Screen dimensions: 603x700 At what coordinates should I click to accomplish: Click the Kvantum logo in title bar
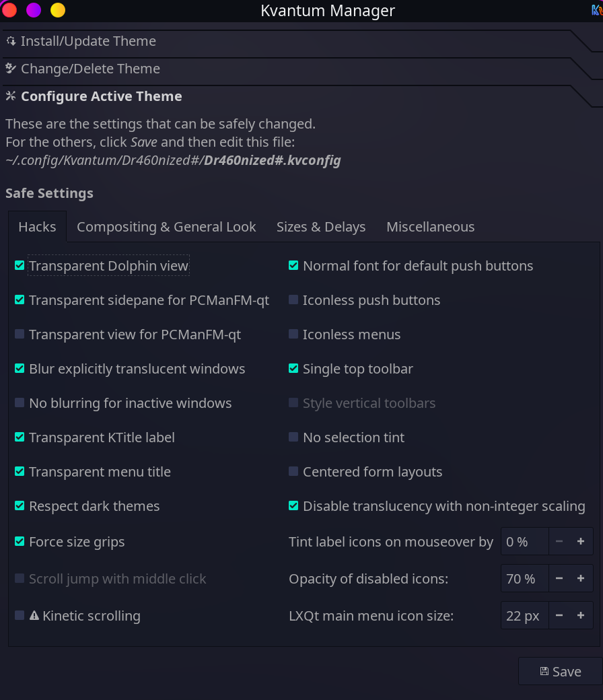597,10
